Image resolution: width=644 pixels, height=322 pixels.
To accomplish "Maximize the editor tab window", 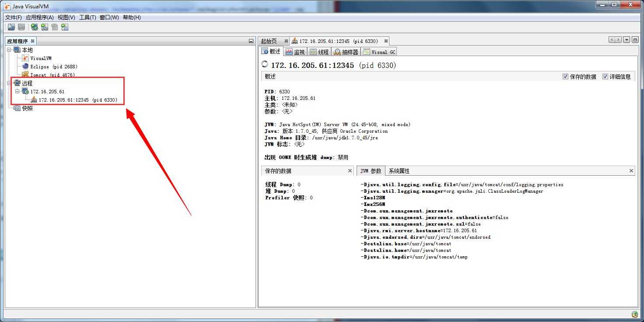I will (x=634, y=40).
